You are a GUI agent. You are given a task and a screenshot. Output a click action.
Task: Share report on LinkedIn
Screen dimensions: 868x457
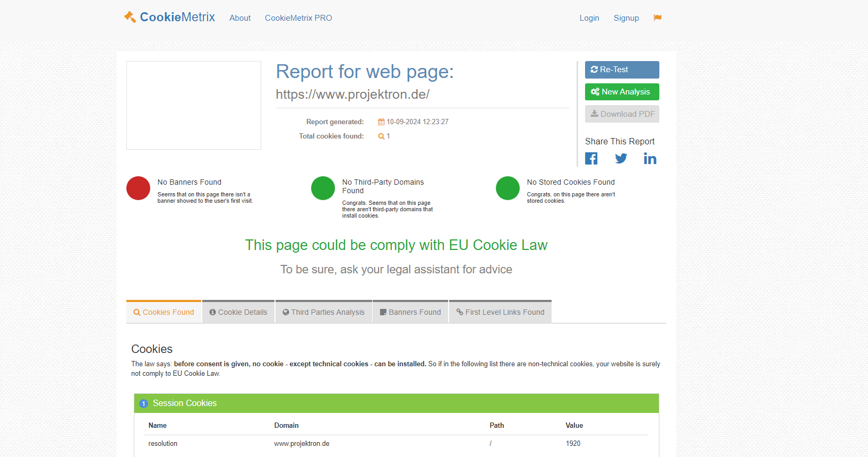pyautogui.click(x=650, y=159)
